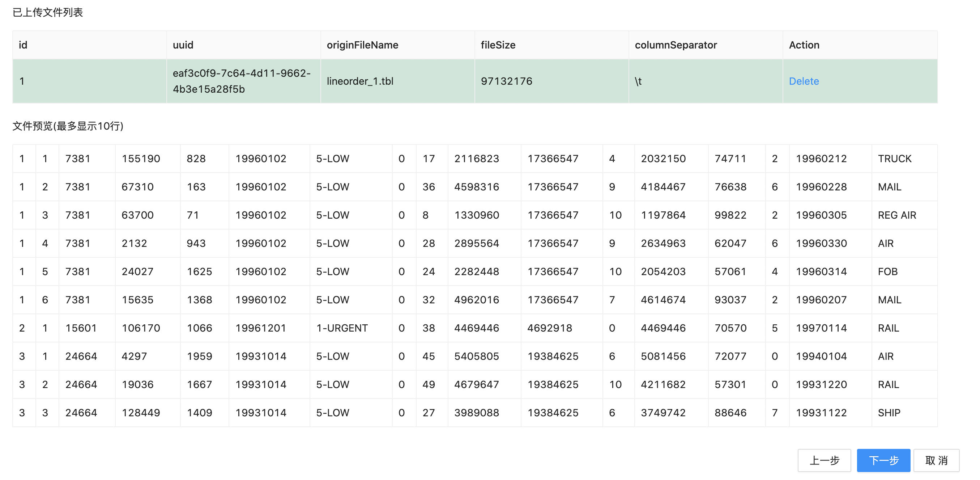Click uuid cell eaf3c0f9-7c64-4d11-9662-4b3e15a28f5b

click(x=243, y=81)
